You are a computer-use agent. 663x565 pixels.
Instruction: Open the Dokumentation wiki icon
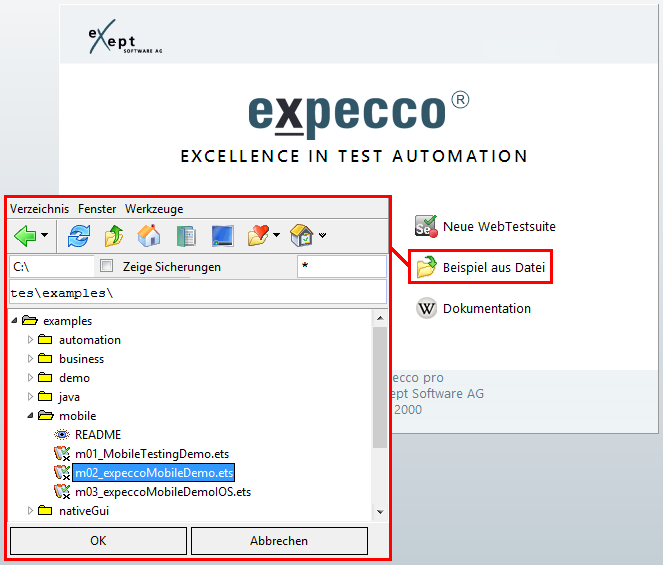coord(427,308)
